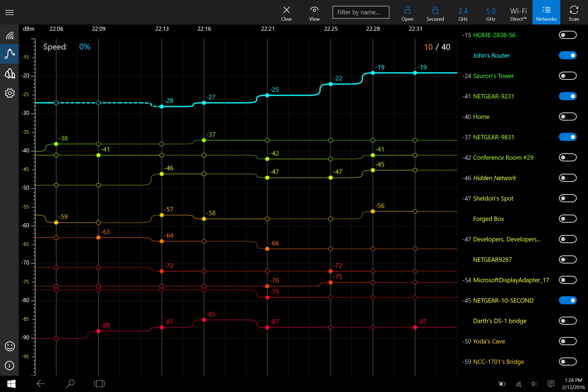
Task: Open the info icon in sidebar
Action: pyautogui.click(x=10, y=365)
